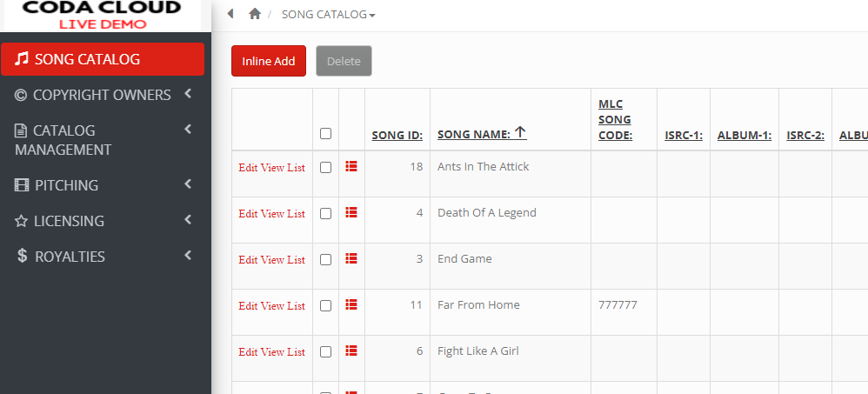Viewport: 868px width, 394px height.
Task: Expand the ROYALTIES menu chevron
Action: 188,256
